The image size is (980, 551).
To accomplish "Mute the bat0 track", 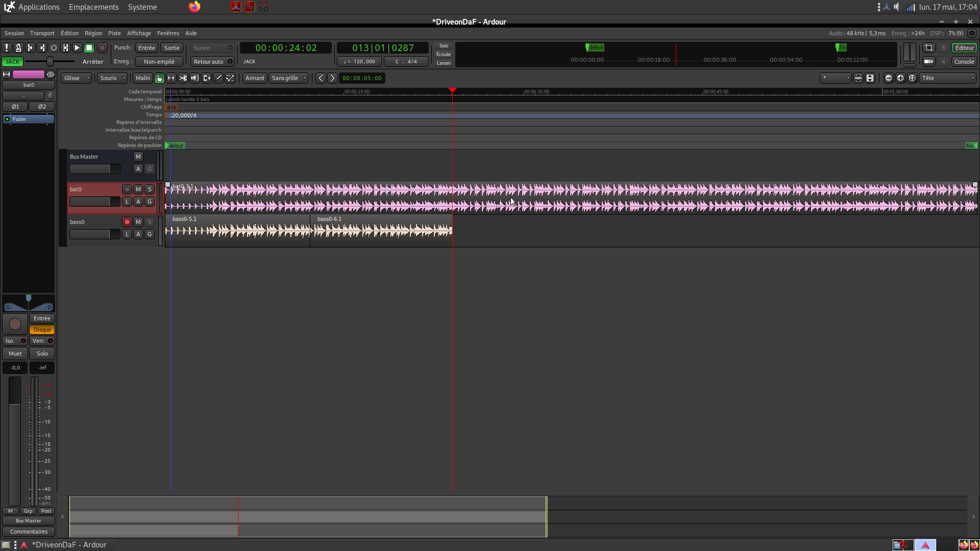I will (x=138, y=189).
